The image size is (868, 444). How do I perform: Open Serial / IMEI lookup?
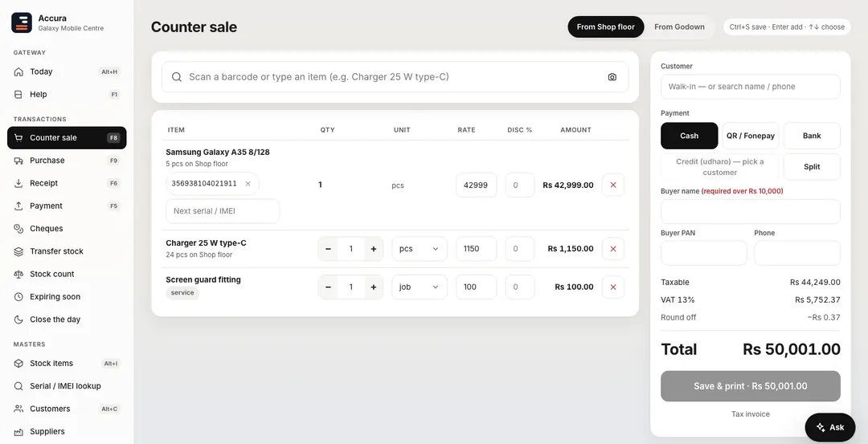tap(67, 386)
